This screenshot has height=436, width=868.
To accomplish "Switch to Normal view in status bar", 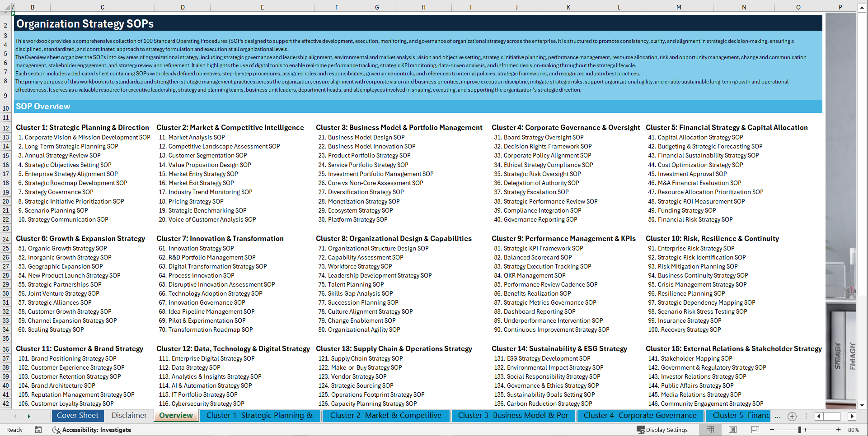I will click(x=710, y=430).
